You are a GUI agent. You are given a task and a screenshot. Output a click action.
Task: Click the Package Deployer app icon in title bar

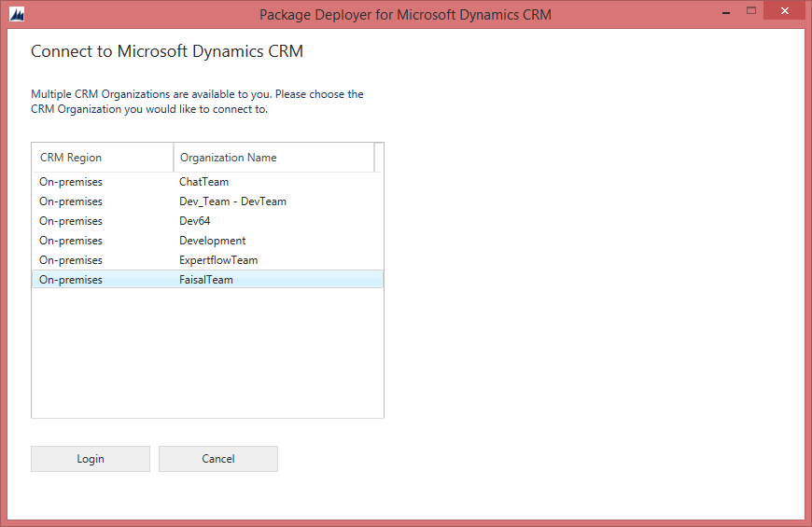coord(16,15)
